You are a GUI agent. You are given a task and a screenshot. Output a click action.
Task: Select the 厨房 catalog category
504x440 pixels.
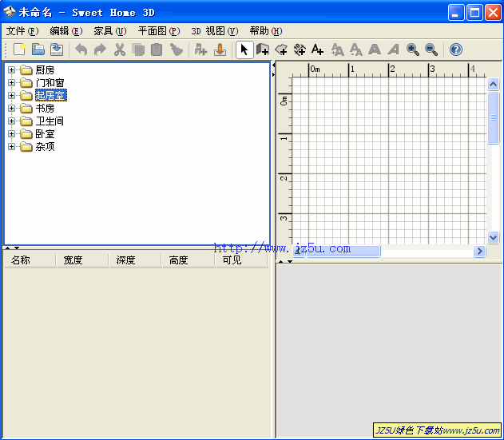(45, 69)
